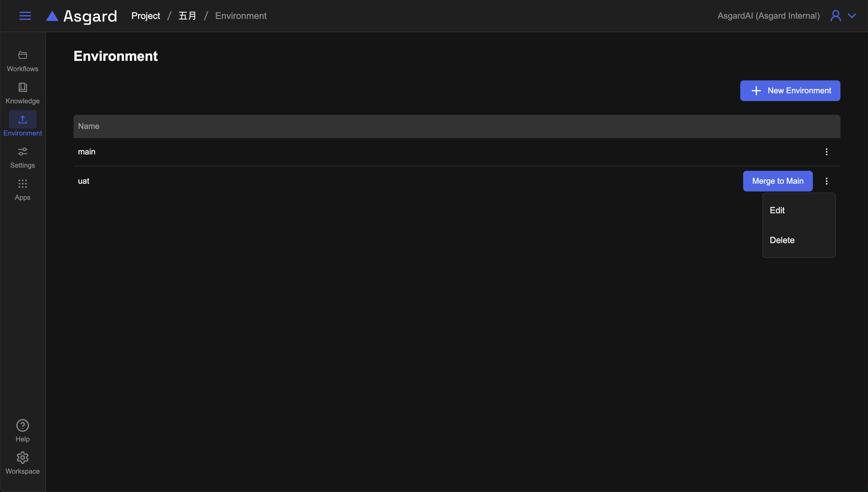Viewport: 868px width, 492px height.
Task: Click the user profile icon
Action: coord(836,16)
